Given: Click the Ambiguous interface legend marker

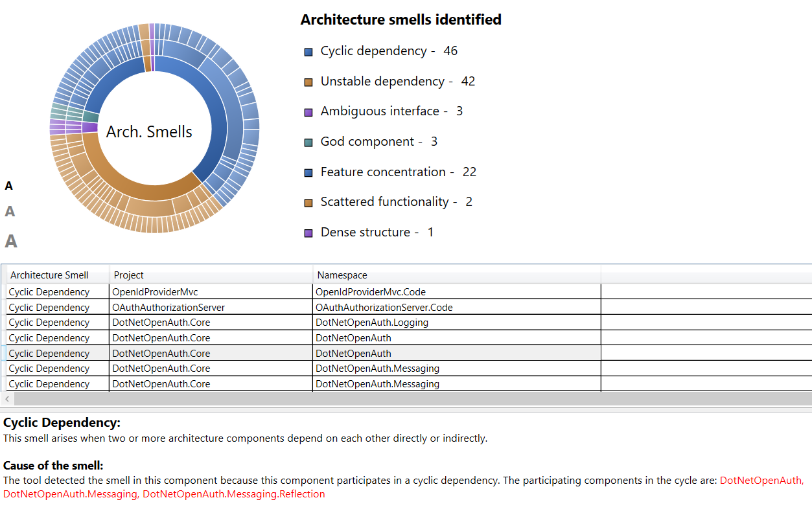Looking at the screenshot, I should click(x=308, y=111).
